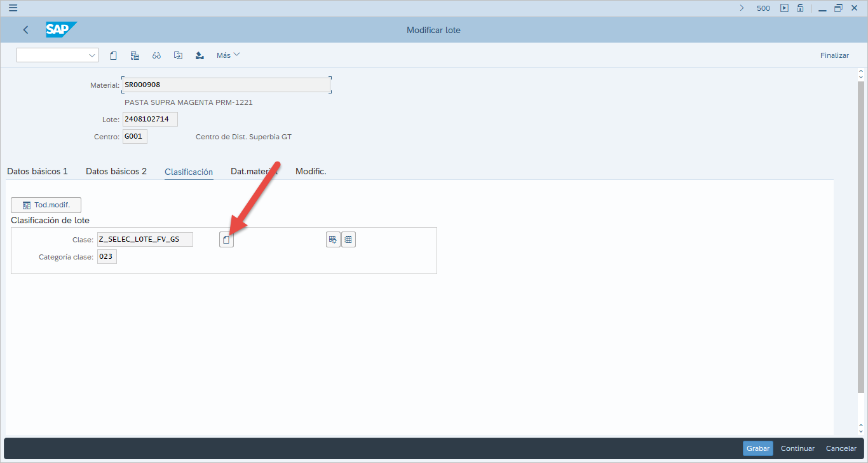Click the Material input field
The width and height of the screenshot is (868, 463).
(226, 85)
